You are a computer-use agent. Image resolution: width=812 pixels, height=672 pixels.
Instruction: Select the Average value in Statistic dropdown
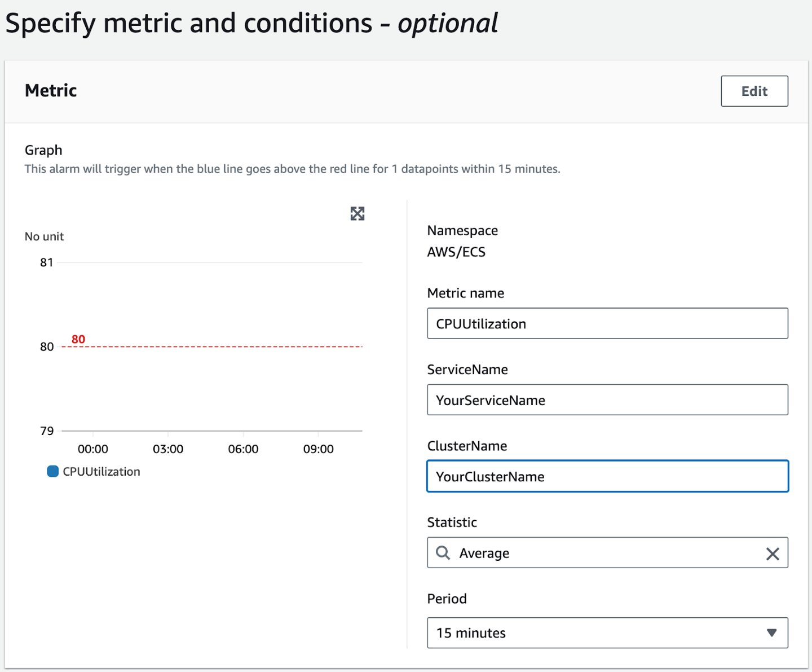483,553
